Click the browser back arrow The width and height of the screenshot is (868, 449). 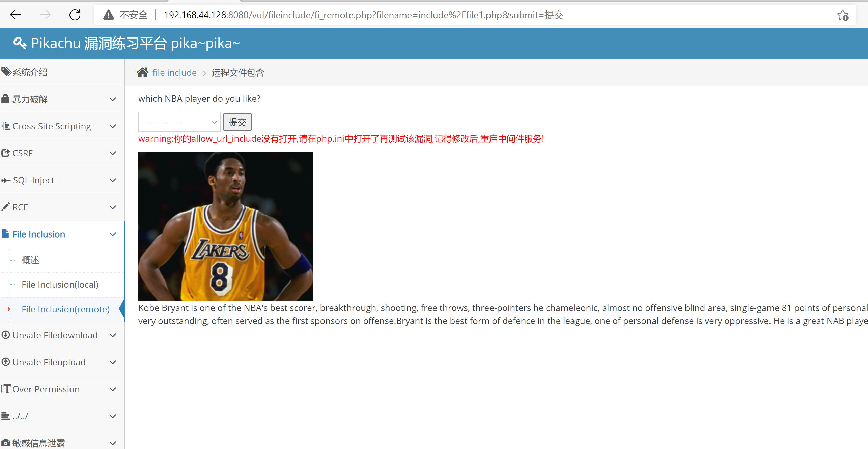coord(16,15)
